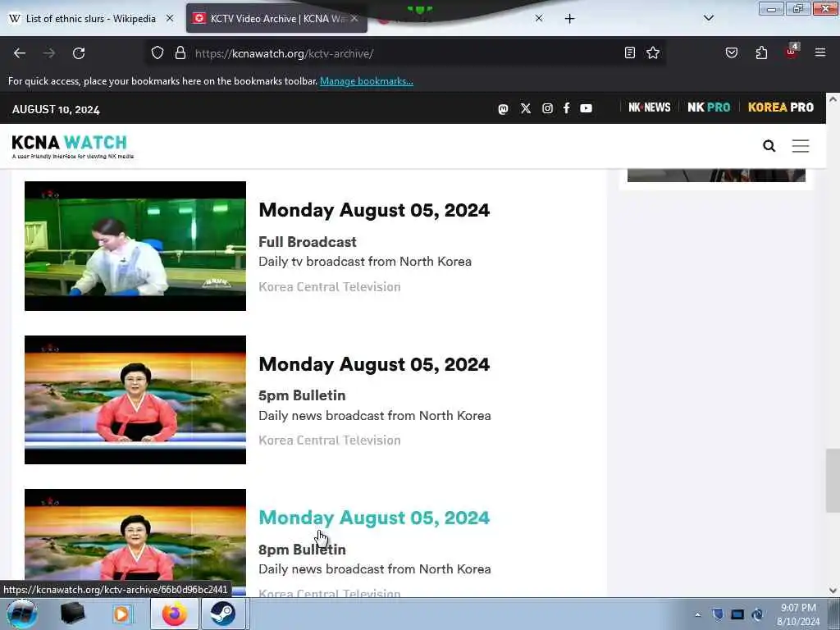Click Korea Central Television under 5pm Bulletin
This screenshot has height=630, width=840.
click(x=330, y=440)
